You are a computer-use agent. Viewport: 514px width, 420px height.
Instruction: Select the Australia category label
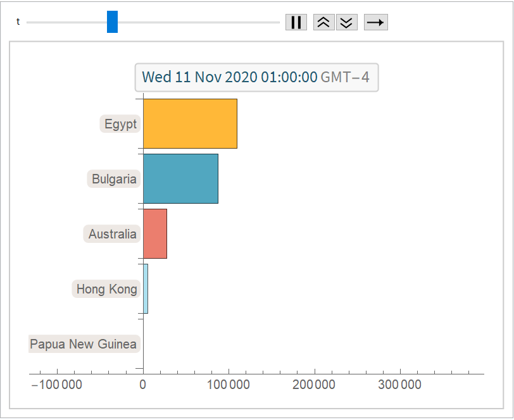[112, 234]
